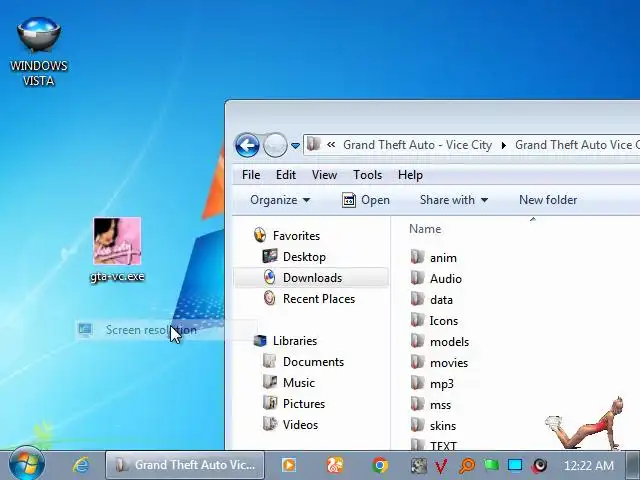Click the Favorites star icon
Viewport: 640px width, 480px height.
click(x=260, y=236)
